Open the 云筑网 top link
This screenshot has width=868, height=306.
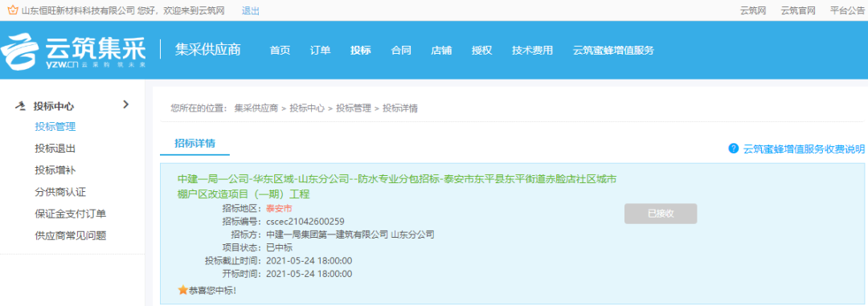point(753,10)
